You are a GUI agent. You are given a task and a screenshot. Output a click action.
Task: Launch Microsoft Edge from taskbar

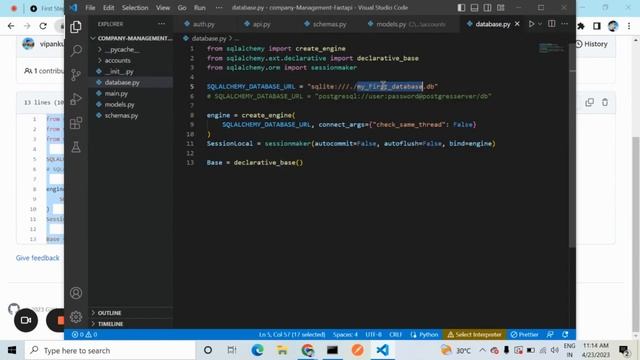coord(257,350)
